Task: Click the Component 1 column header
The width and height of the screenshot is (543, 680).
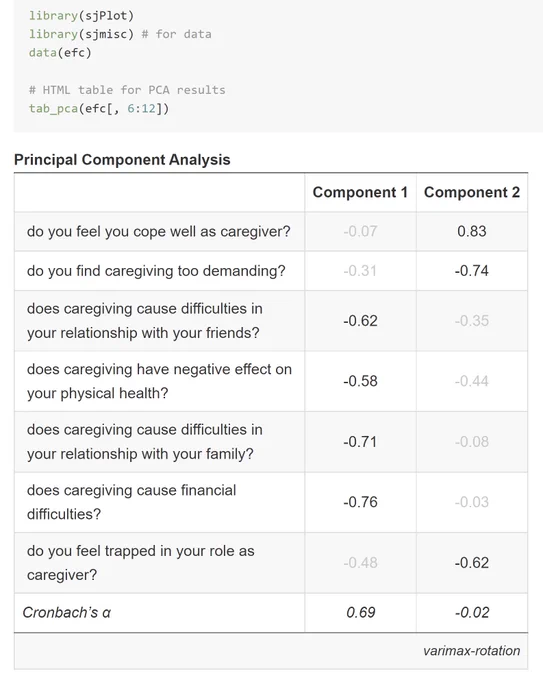Action: pos(360,192)
